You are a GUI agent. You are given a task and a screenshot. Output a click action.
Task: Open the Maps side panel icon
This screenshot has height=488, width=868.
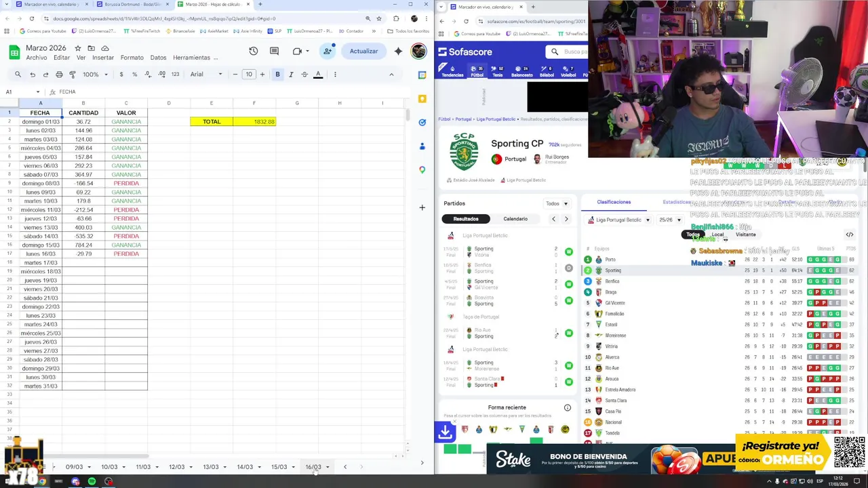422,170
